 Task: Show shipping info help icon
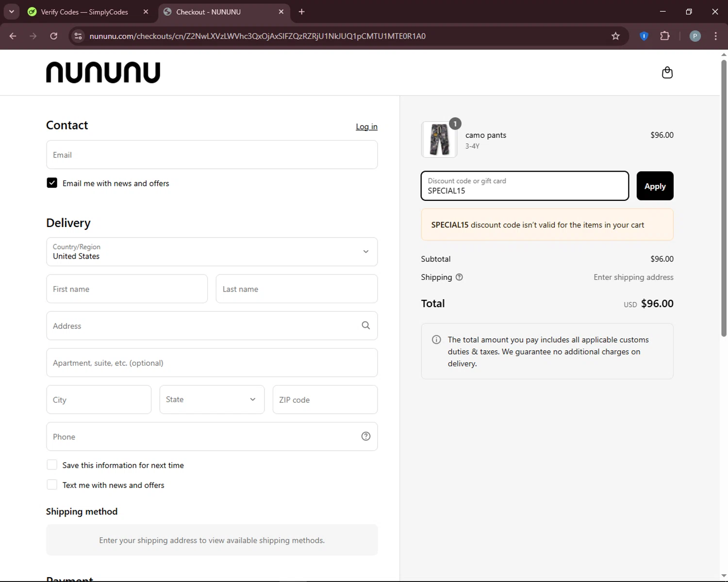pyautogui.click(x=459, y=277)
